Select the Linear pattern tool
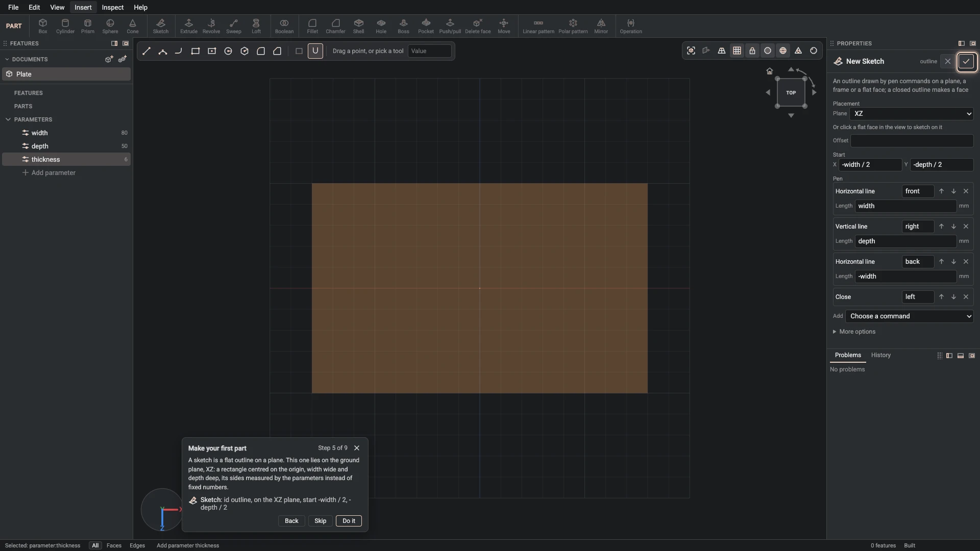Image resolution: width=980 pixels, height=551 pixels. (538, 26)
